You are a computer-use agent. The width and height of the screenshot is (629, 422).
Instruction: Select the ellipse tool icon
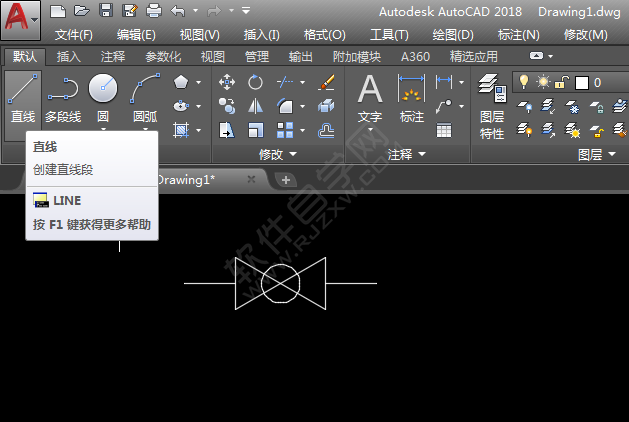[x=181, y=106]
